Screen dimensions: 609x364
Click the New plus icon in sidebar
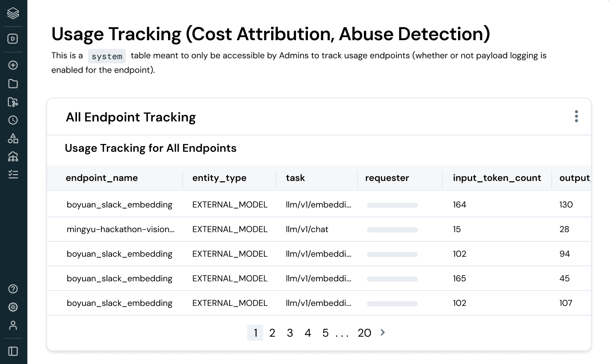click(x=13, y=65)
